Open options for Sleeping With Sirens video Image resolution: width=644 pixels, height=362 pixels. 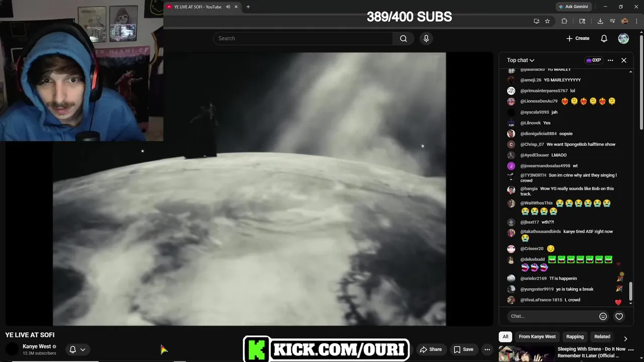coord(631,349)
